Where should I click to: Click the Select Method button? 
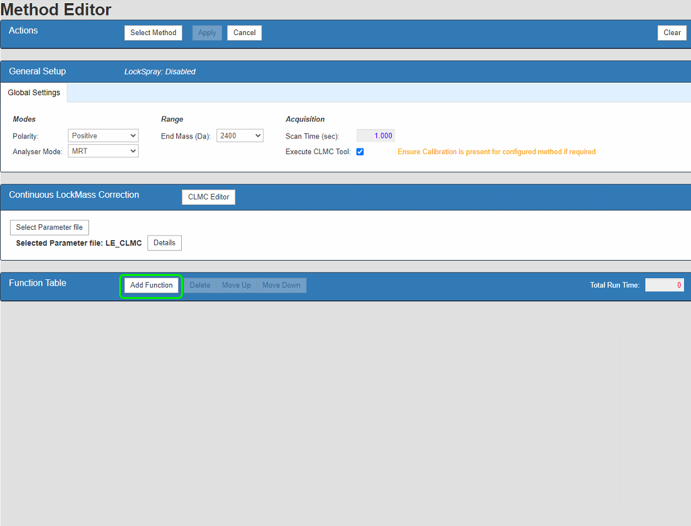[153, 33]
